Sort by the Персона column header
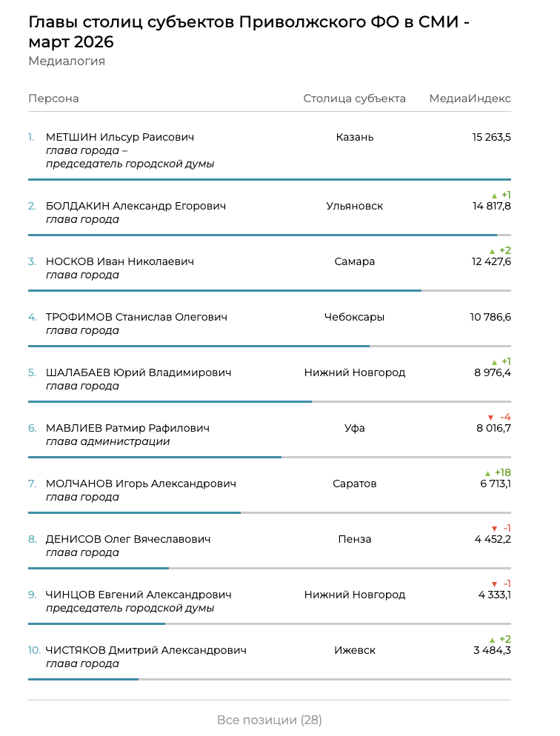Screen dimensions: 560x736 53,98
